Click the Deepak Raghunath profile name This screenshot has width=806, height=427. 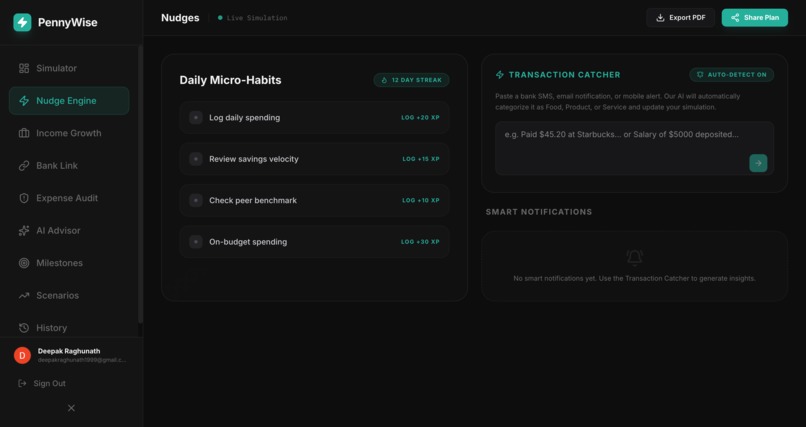(69, 351)
